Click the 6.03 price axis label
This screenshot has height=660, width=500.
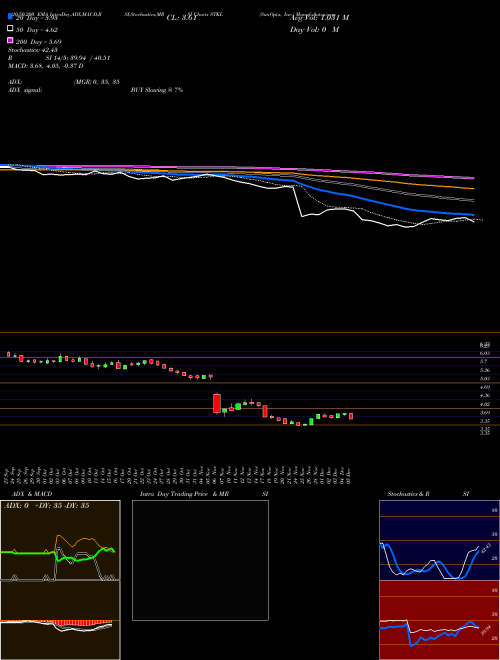(485, 353)
